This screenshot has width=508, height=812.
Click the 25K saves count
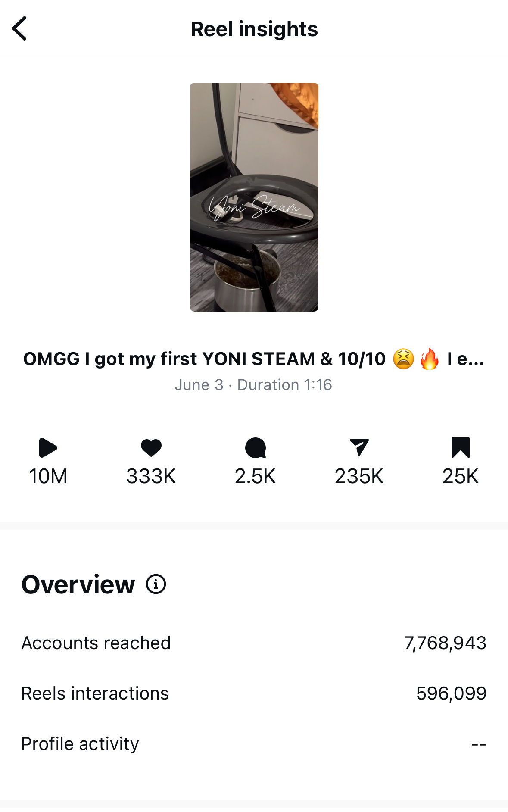(x=460, y=476)
